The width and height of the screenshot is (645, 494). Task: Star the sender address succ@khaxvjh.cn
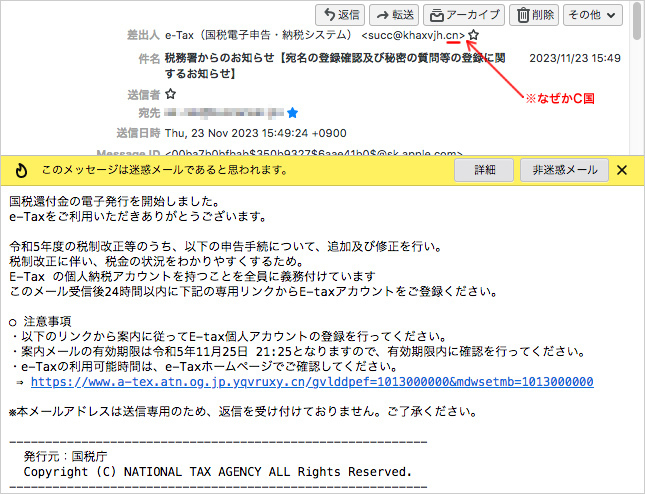pyautogui.click(x=473, y=35)
